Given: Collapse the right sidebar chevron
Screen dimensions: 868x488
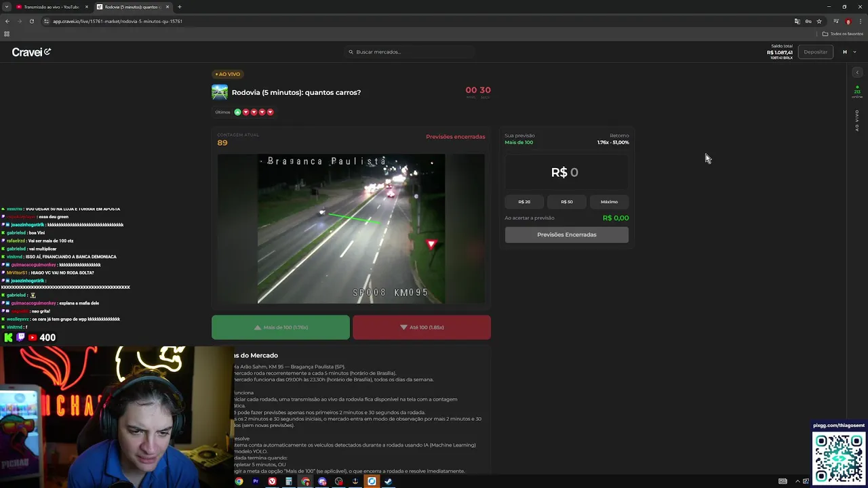Looking at the screenshot, I should [x=857, y=73].
